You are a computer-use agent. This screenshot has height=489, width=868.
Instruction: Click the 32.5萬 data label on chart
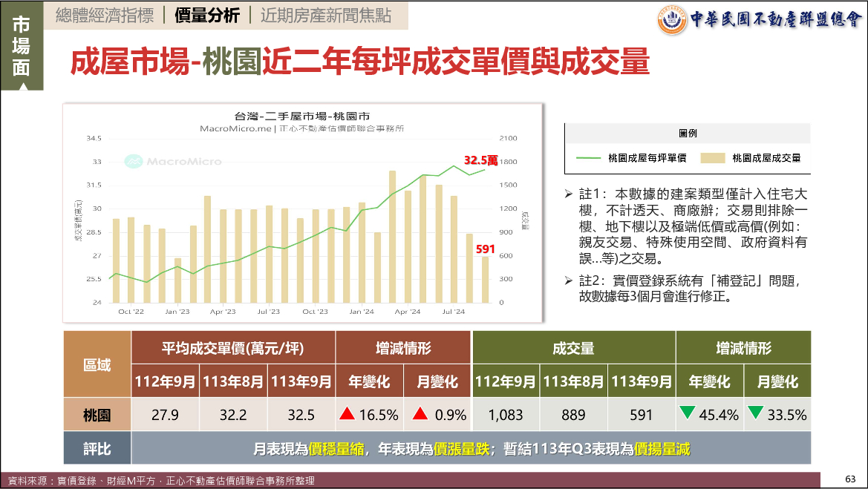tap(480, 160)
